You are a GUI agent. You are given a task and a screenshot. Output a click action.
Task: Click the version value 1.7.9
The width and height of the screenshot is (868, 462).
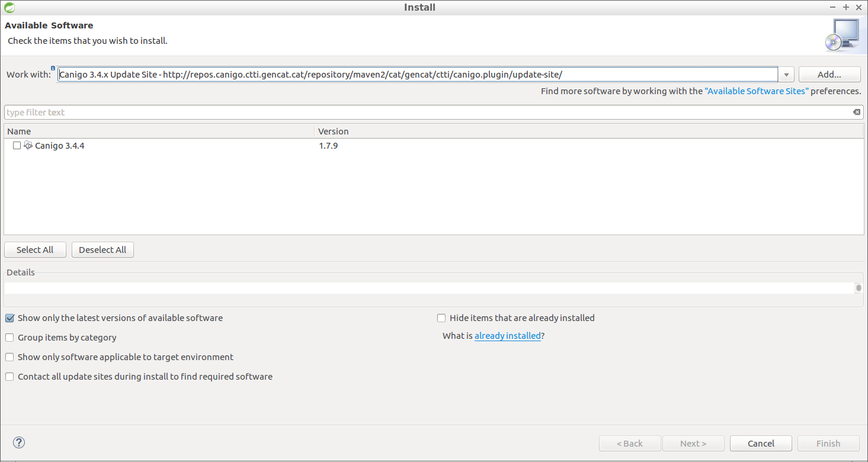tap(328, 146)
